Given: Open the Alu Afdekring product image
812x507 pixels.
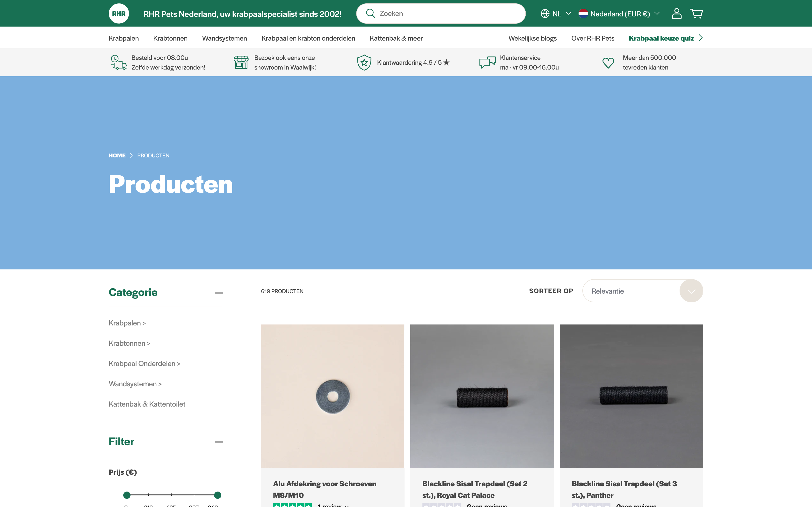Looking at the screenshot, I should tap(332, 396).
